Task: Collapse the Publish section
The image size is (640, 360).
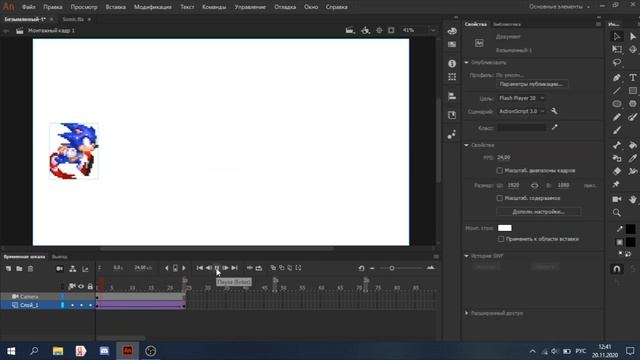Action: (467, 62)
